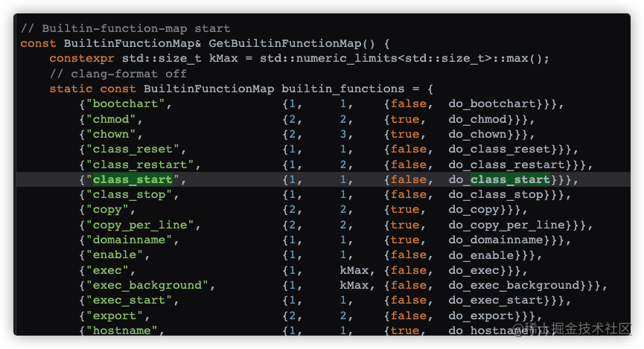644x349 pixels.
Task: Click the highlighted "class_start" string
Action: pos(133,179)
